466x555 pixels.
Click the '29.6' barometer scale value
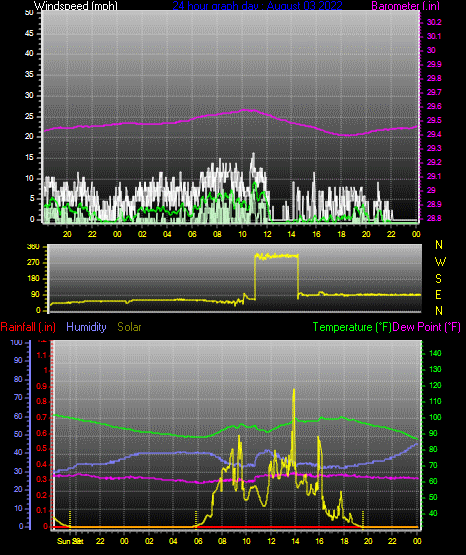[x=434, y=107]
